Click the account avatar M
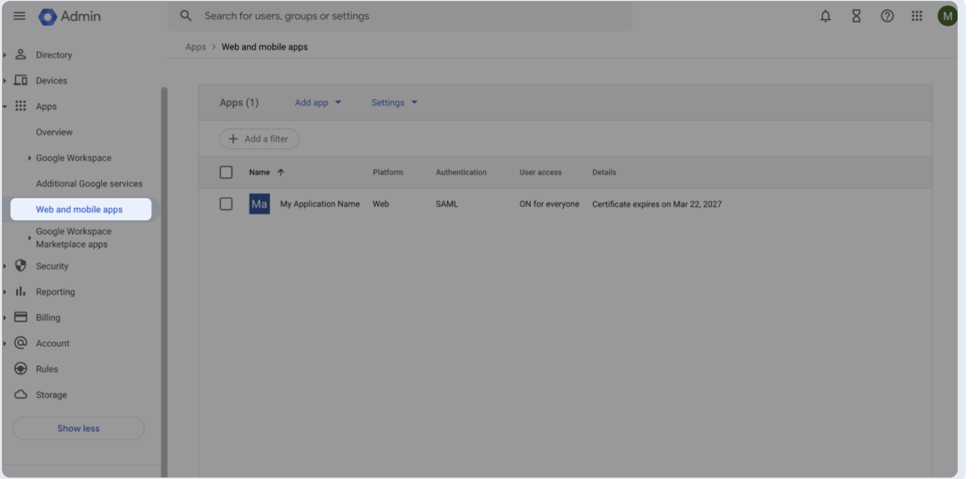Screen dimensions: 980x479 pos(947,16)
